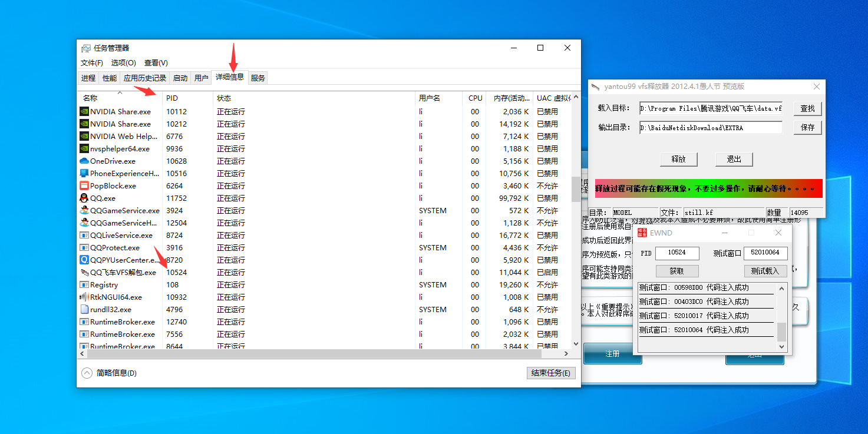Sort by the CPU column header
The height and width of the screenshot is (434, 868).
coord(476,98)
